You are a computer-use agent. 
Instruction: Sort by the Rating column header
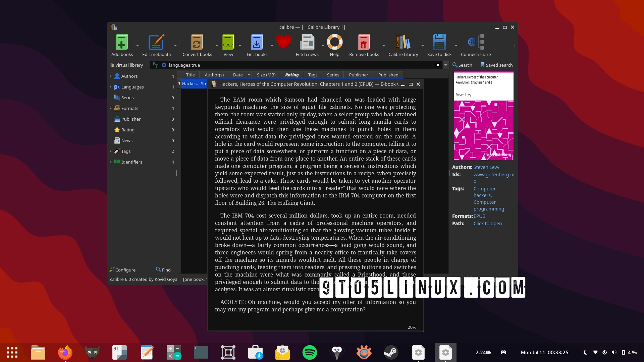(291, 75)
